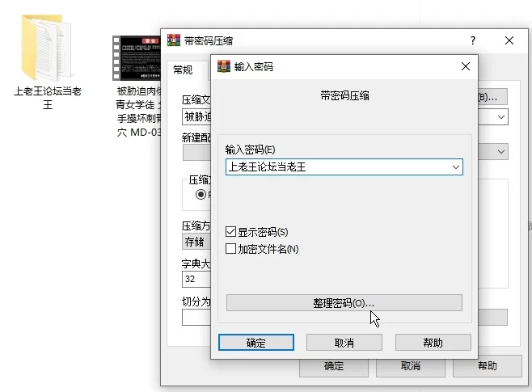Click WinRAR icon in 带密码压缩 title bar

click(173, 40)
